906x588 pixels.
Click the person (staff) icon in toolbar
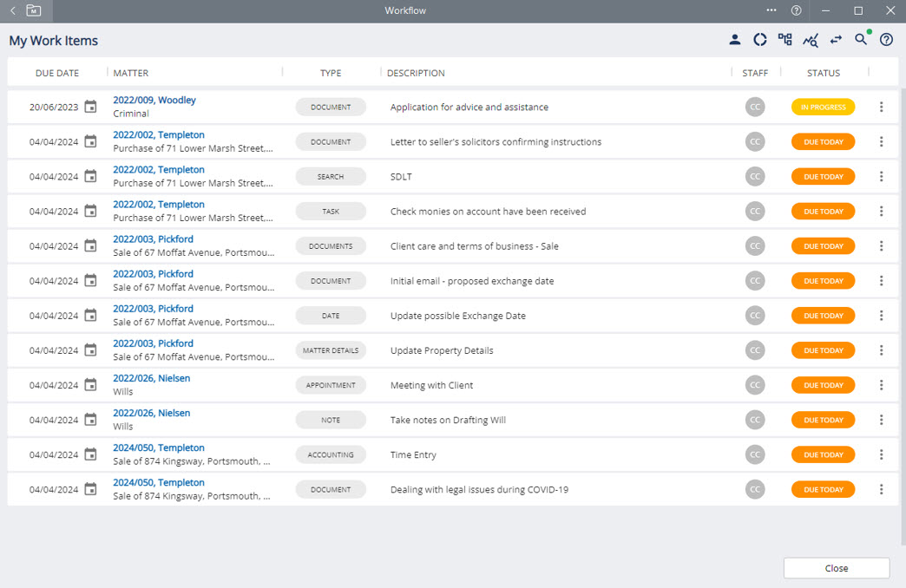click(735, 40)
